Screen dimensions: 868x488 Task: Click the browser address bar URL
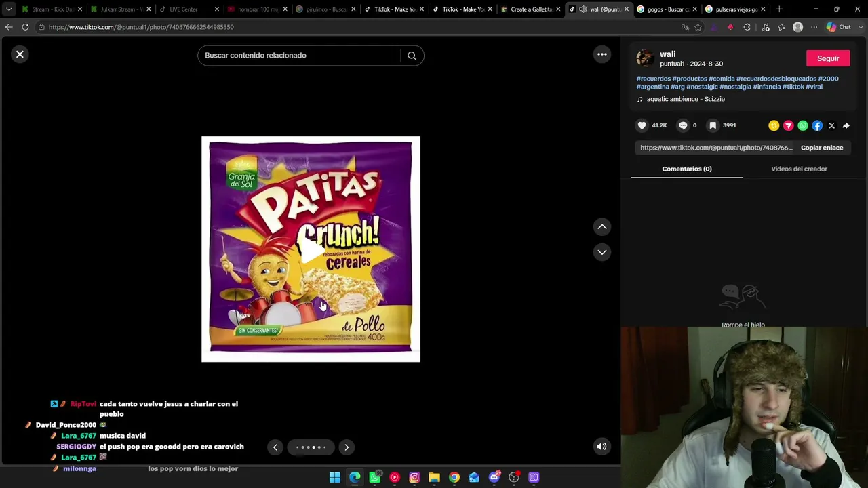(141, 27)
